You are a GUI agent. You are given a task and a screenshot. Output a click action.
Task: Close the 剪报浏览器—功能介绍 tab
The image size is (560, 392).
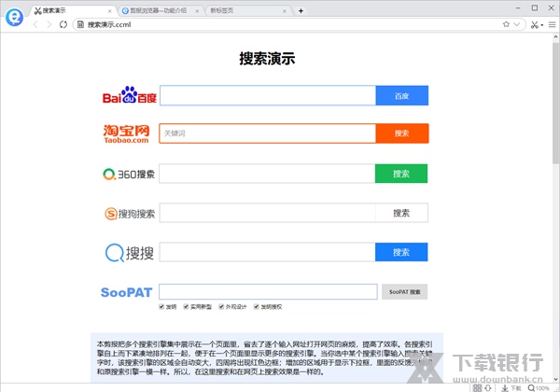(197, 11)
